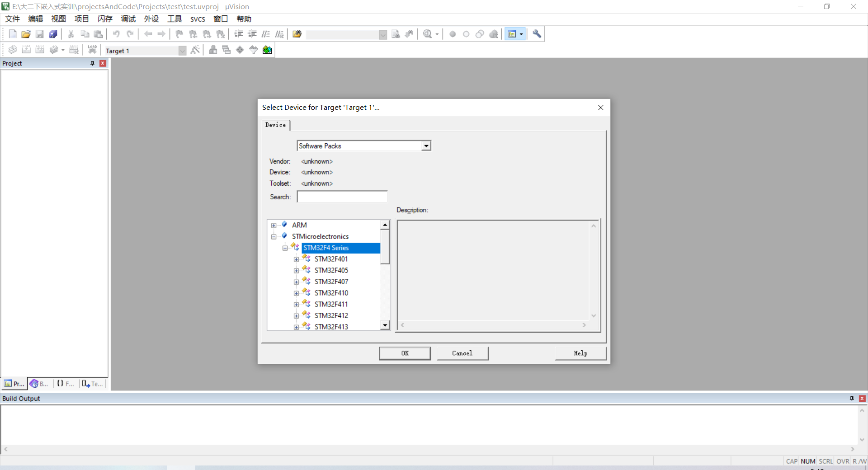Viewport: 868px width, 470px height.
Task: Open the Find text combo box dropdown arrow
Action: pos(383,35)
